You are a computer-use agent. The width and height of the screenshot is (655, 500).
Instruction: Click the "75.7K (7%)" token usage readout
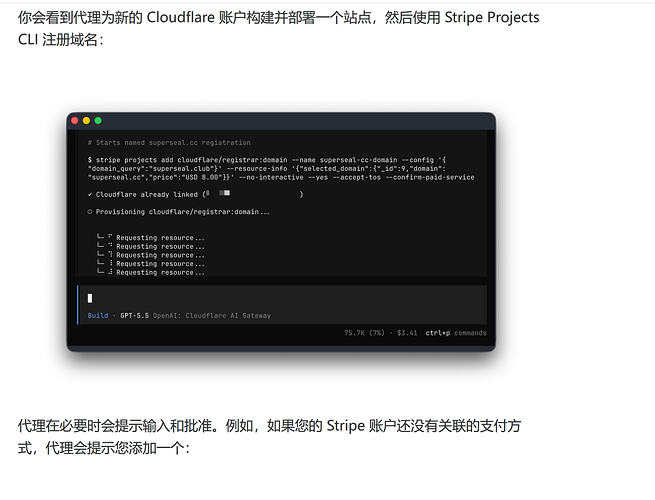point(364,333)
